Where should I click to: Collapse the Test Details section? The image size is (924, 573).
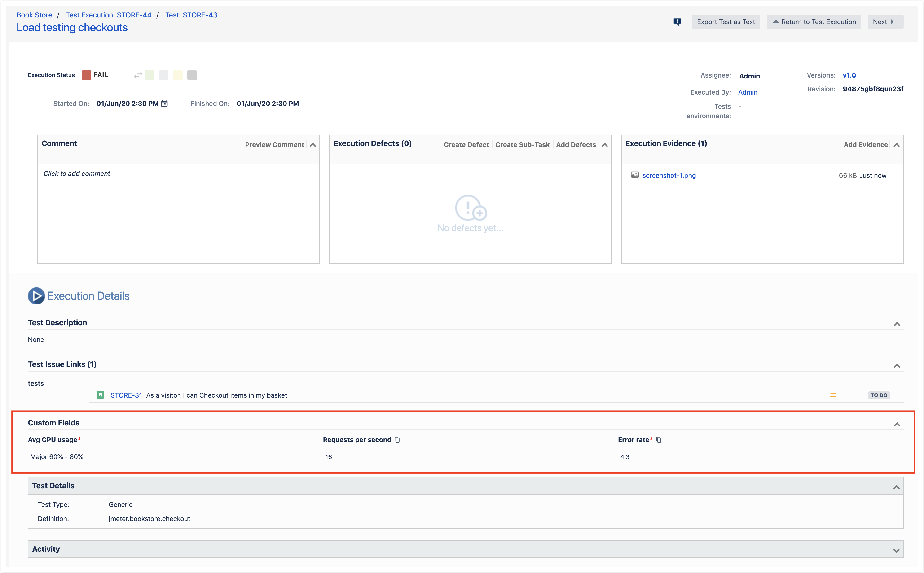click(896, 487)
